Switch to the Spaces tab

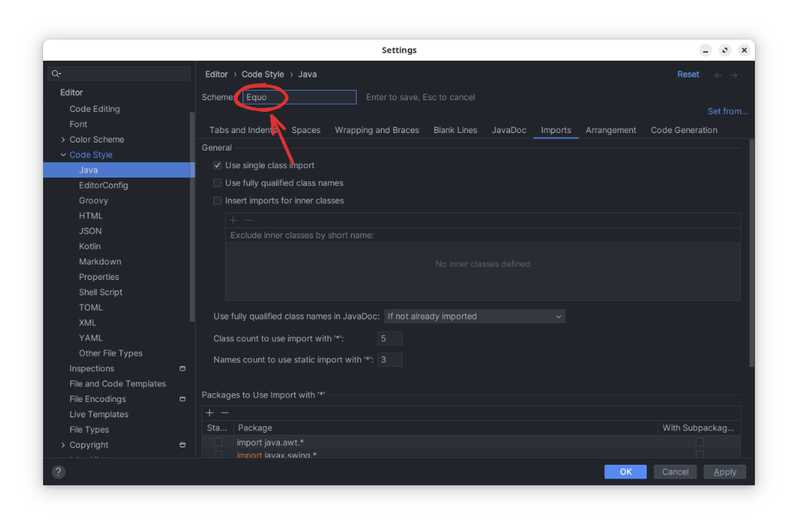point(306,130)
